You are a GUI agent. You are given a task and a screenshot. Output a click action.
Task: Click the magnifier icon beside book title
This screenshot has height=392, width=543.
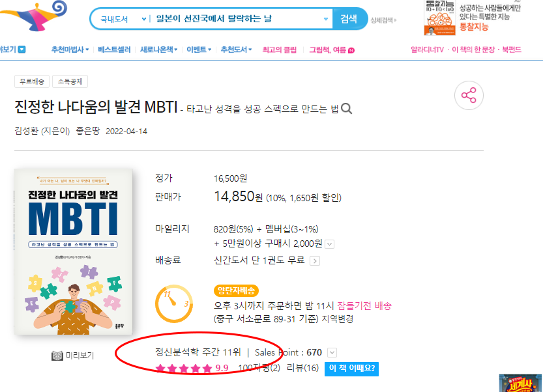pyautogui.click(x=346, y=109)
